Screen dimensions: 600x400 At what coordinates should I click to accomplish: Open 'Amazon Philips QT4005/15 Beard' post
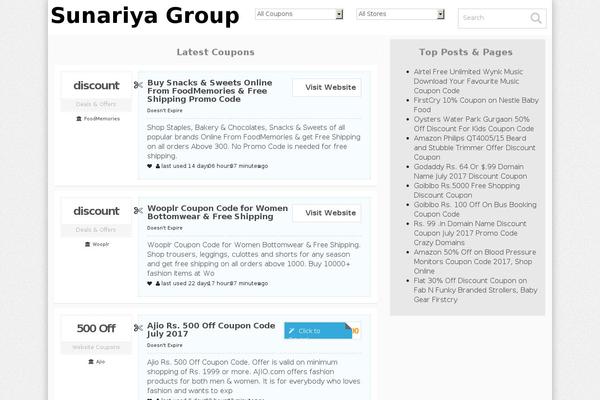click(474, 148)
